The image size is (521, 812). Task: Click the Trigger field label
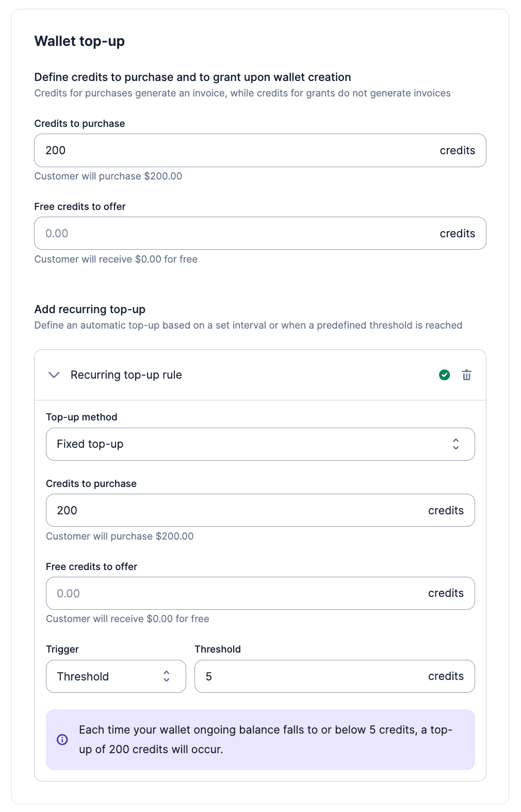pyautogui.click(x=62, y=649)
